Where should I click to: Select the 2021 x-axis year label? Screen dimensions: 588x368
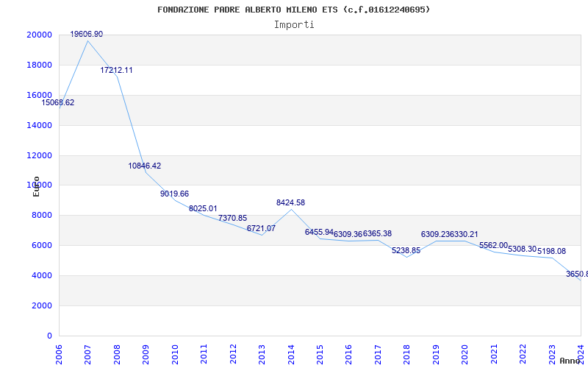point(494,354)
